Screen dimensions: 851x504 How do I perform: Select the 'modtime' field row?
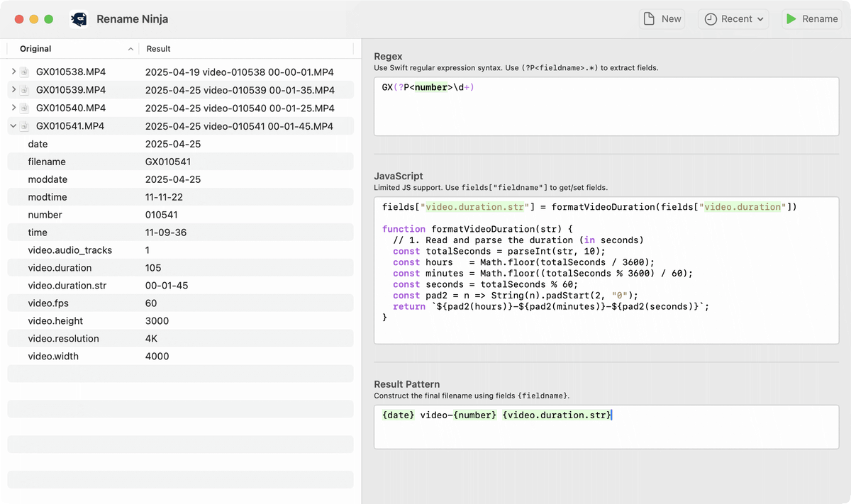point(180,197)
